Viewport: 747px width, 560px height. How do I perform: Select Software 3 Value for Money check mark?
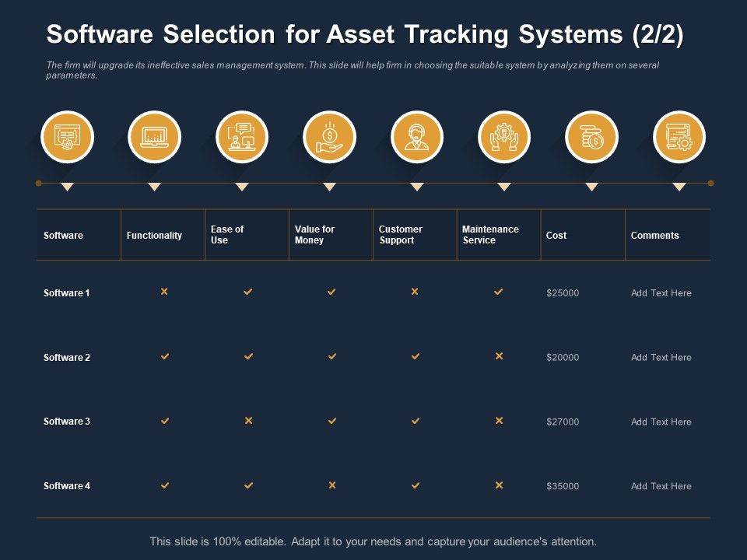coord(332,421)
